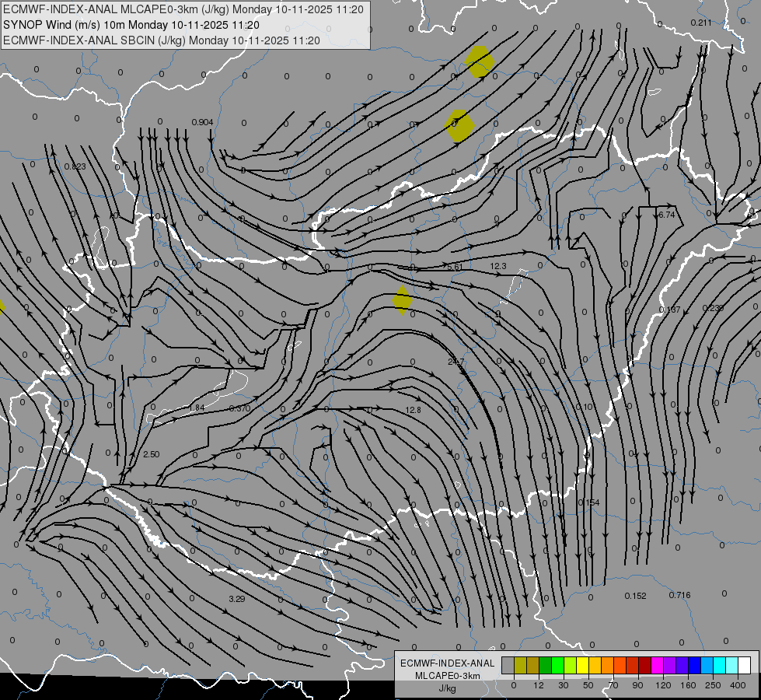761x700 pixels.
Task: Click legend tick label '90'
Action: point(637,685)
